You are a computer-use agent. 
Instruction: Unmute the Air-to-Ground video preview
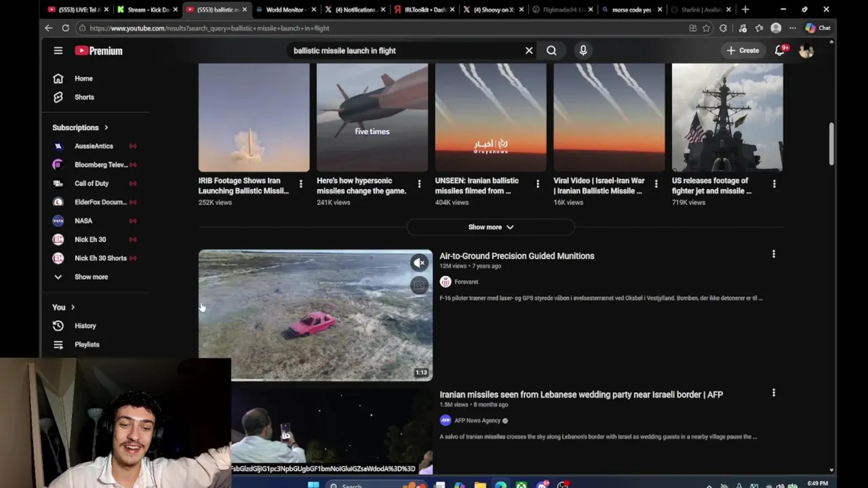(419, 263)
